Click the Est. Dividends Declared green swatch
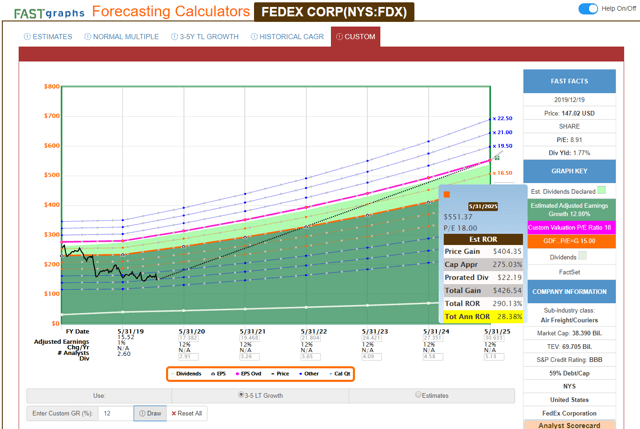The height and width of the screenshot is (429, 640). point(602,190)
